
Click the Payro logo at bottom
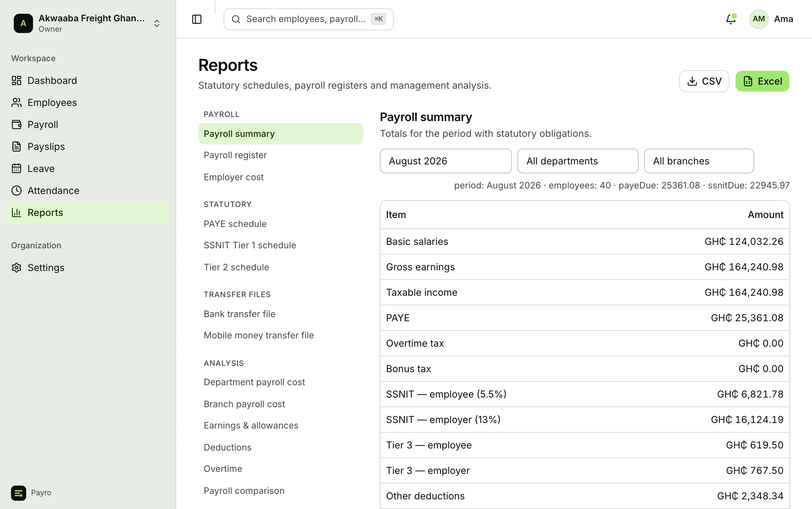click(19, 493)
